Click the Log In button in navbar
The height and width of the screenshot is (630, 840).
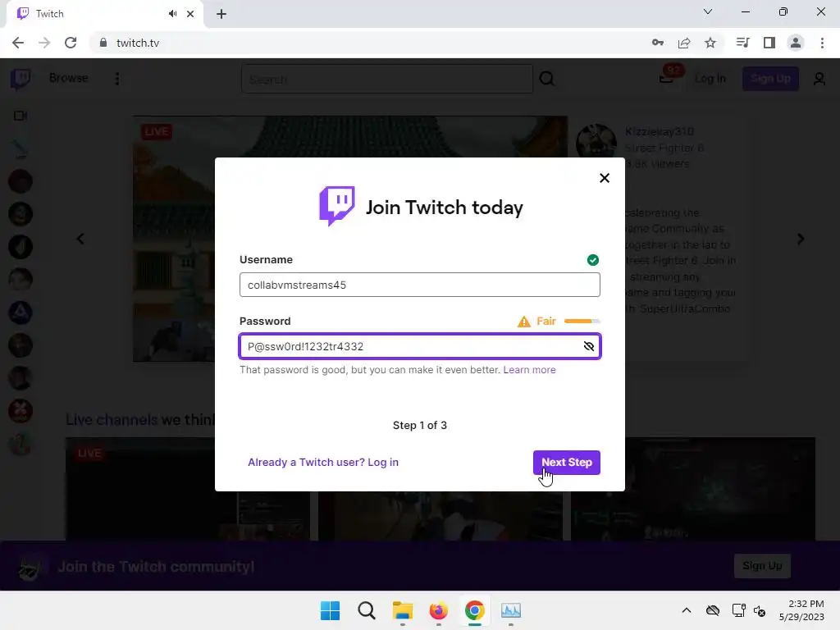pyautogui.click(x=710, y=79)
